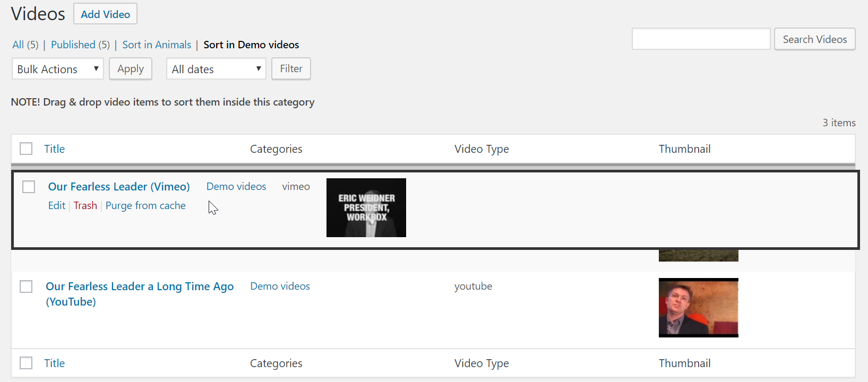868x382 pixels.
Task: Click the Search Videos button
Action: 814,39
